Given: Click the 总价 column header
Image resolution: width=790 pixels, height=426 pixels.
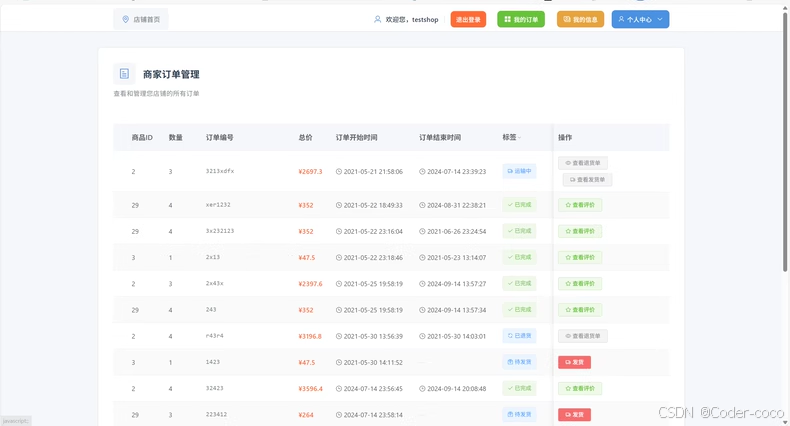Looking at the screenshot, I should [305, 137].
